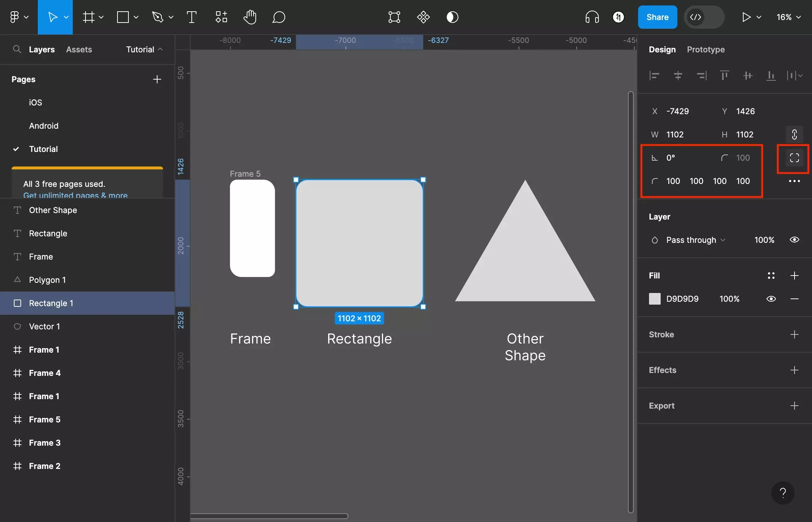Click the Share button

click(657, 17)
